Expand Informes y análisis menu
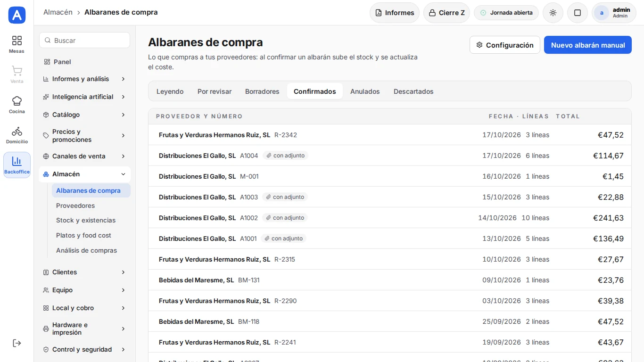The width and height of the screenshot is (644, 362). tap(84, 79)
